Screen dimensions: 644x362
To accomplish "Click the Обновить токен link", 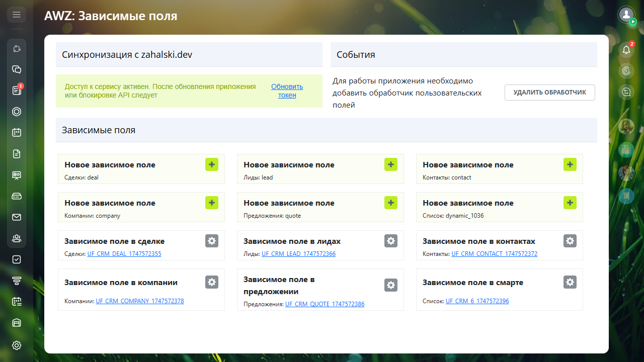I will (x=287, y=90).
